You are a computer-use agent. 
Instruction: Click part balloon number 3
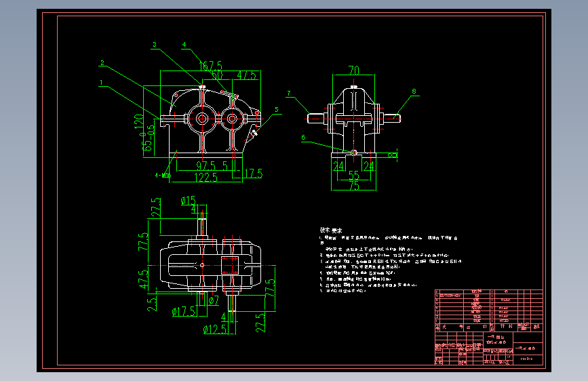point(154,45)
